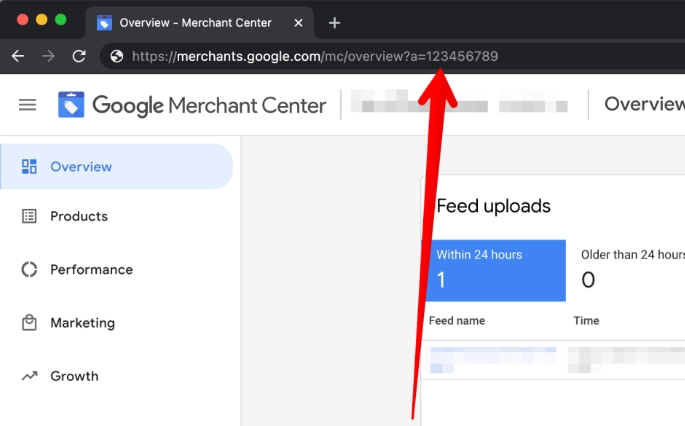Click the Products list icon
685x426 pixels.
[29, 216]
